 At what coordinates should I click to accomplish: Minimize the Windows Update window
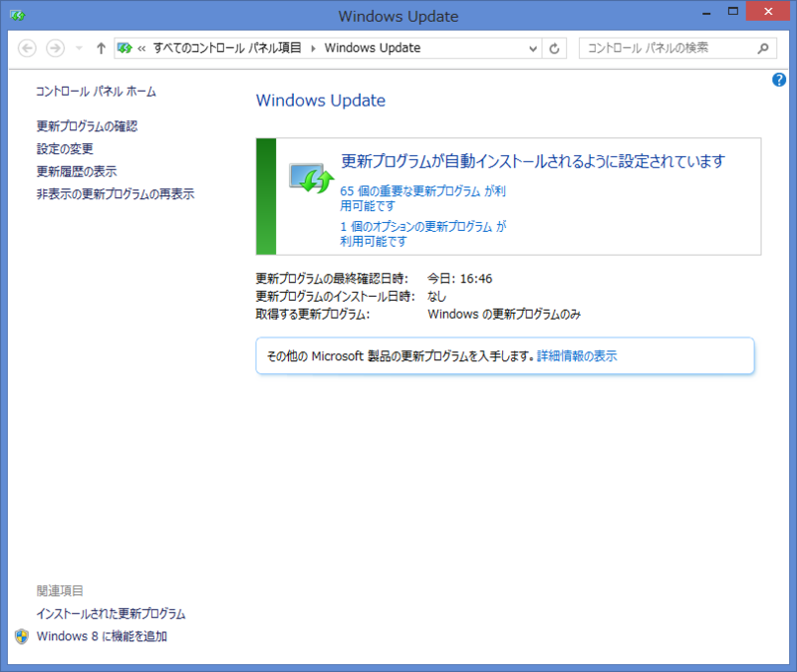(706, 12)
